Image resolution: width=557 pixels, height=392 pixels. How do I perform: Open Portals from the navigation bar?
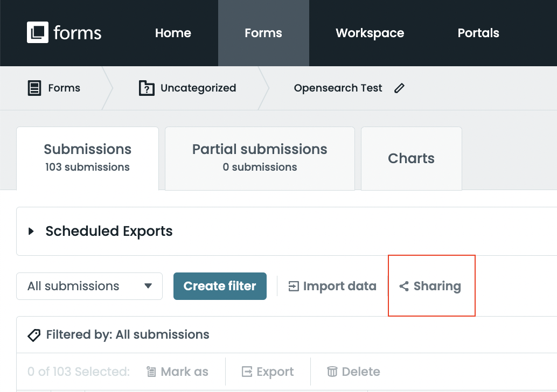[478, 33]
